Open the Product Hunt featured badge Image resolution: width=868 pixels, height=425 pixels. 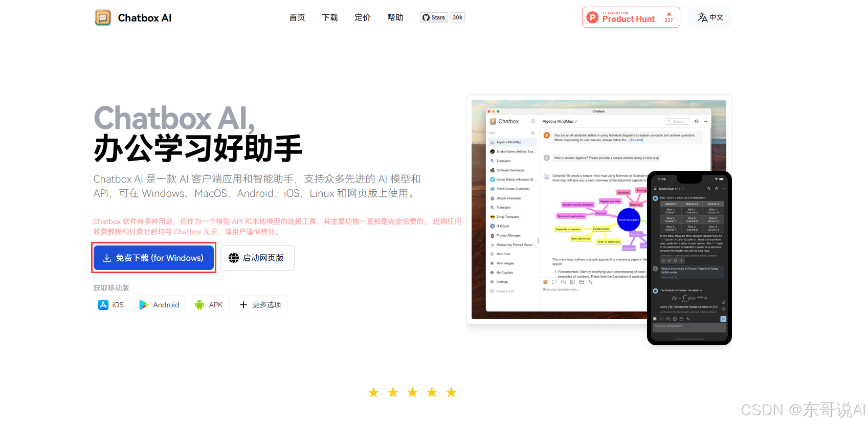click(631, 17)
